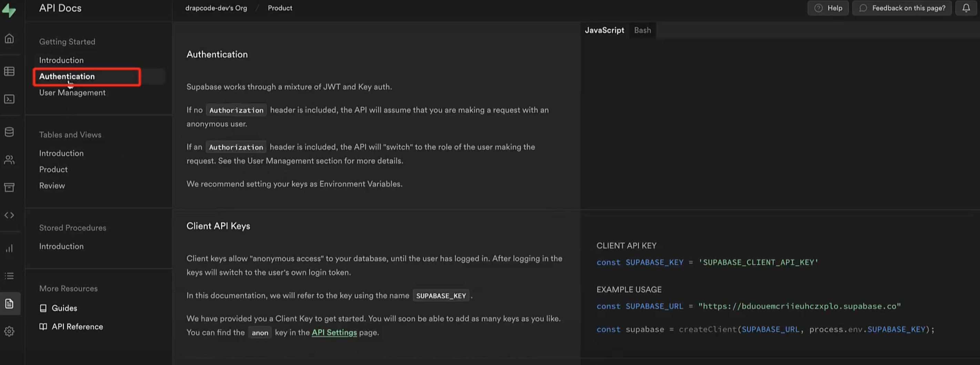Click the Authentication page heading

click(x=217, y=55)
